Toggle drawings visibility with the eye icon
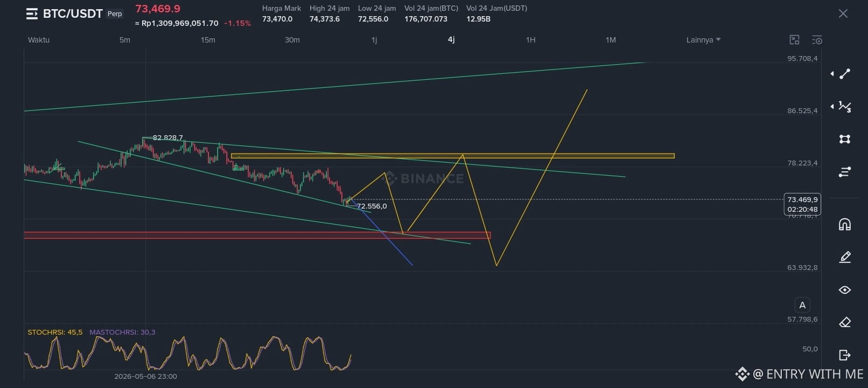This screenshot has height=388, width=868. (x=845, y=290)
